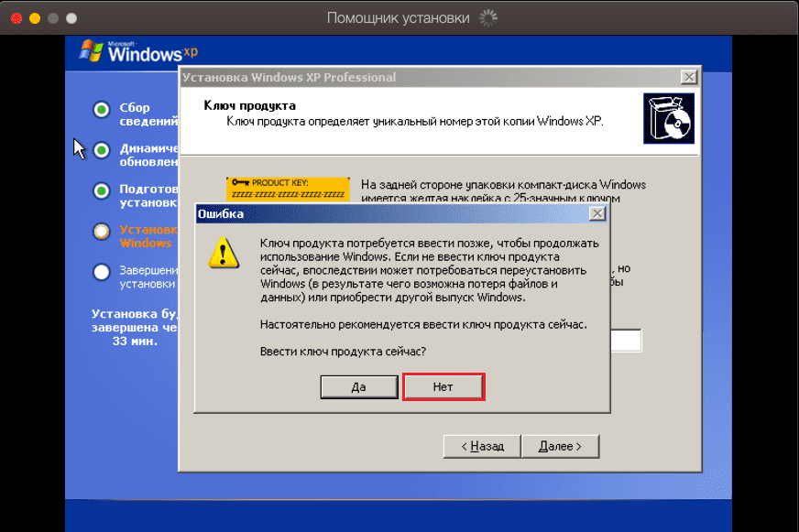Click the Windows XP flag logo
The height and width of the screenshot is (532, 799).
[92, 50]
